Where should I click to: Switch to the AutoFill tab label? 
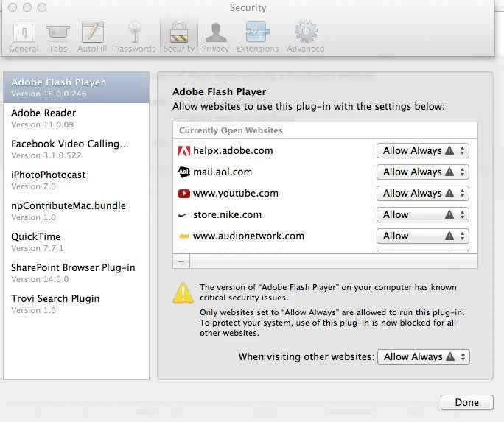point(92,49)
